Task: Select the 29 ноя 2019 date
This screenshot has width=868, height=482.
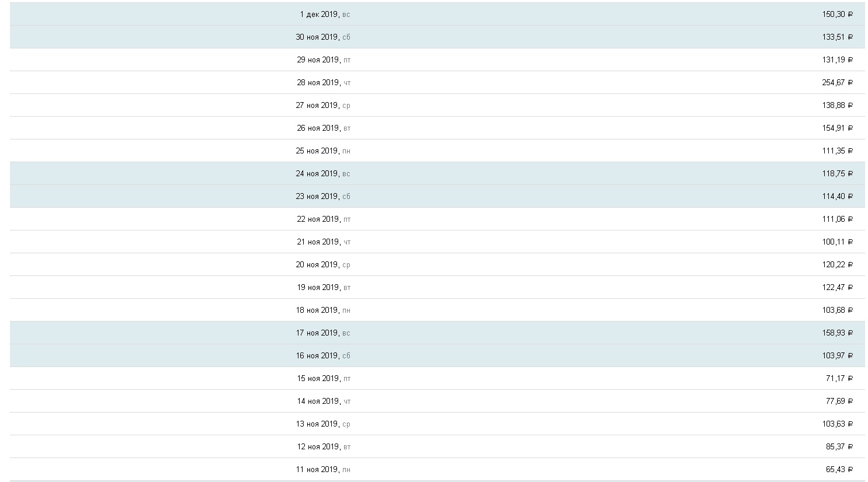Action: coord(324,60)
